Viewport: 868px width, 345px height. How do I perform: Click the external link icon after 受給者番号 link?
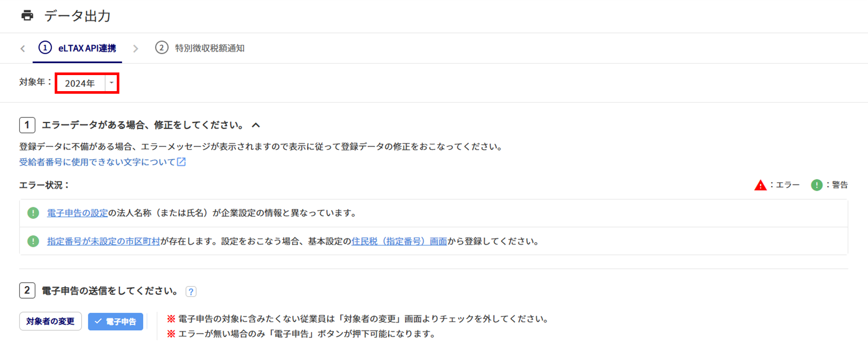[x=181, y=162]
